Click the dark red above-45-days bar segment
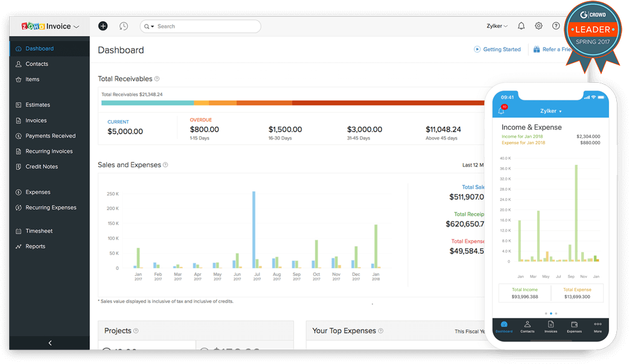The width and height of the screenshot is (629, 364). pos(388,103)
